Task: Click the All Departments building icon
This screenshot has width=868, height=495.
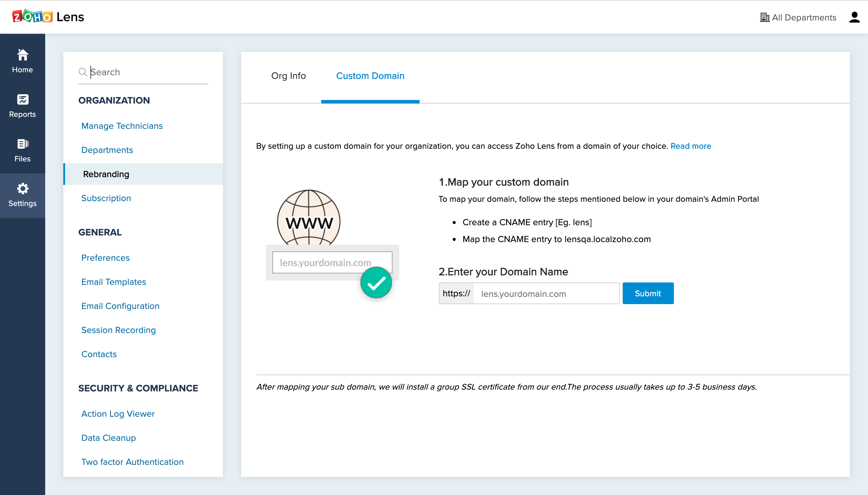Action: (764, 17)
